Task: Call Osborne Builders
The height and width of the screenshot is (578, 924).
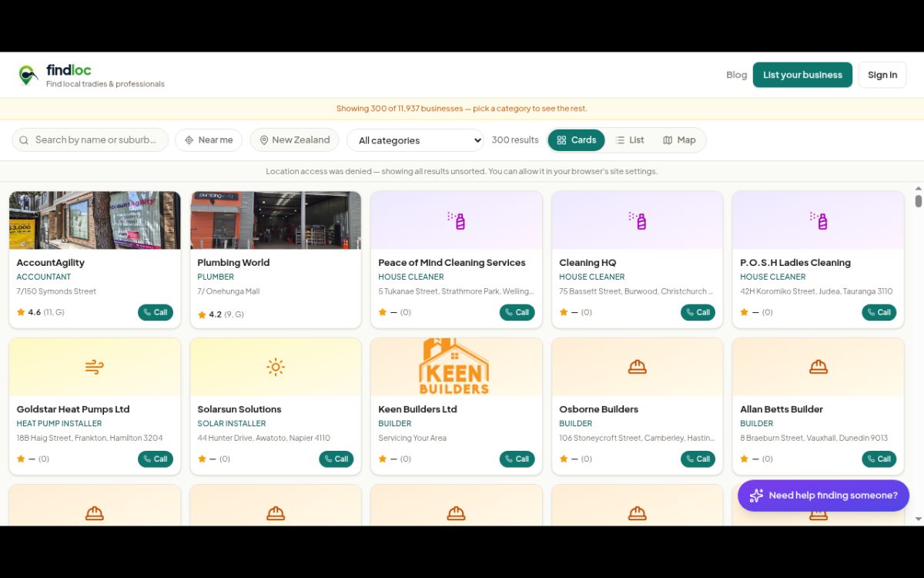Action: tap(698, 459)
